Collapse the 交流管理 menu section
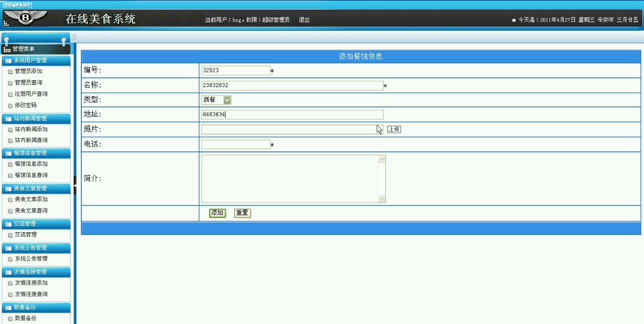The width and height of the screenshot is (644, 324). tap(36, 224)
